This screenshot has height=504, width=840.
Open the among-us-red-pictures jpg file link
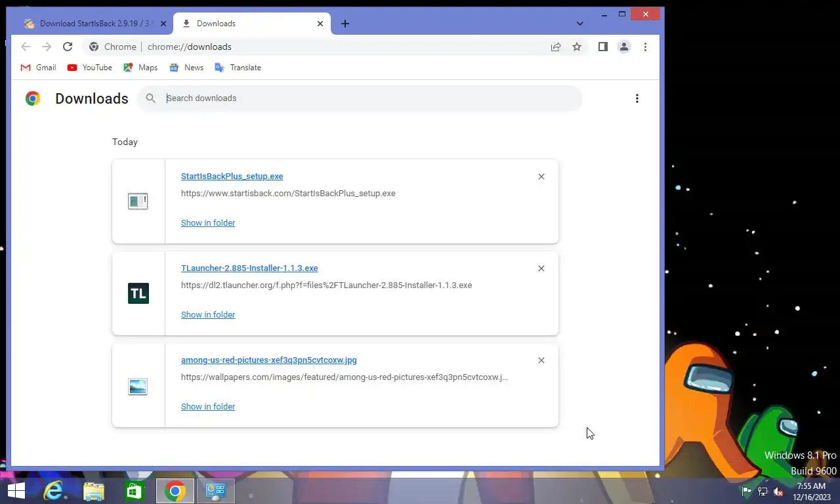point(269,360)
